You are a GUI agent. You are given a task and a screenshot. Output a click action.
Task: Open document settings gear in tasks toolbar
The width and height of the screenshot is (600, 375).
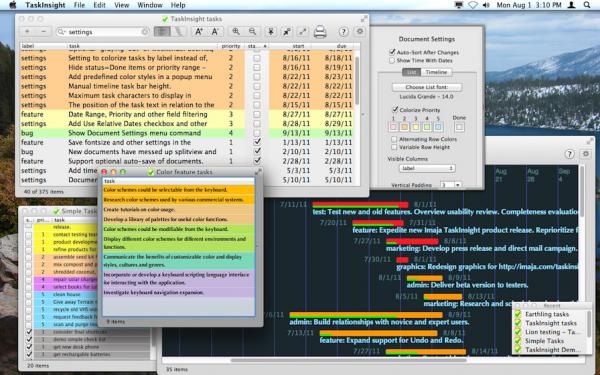[360, 32]
